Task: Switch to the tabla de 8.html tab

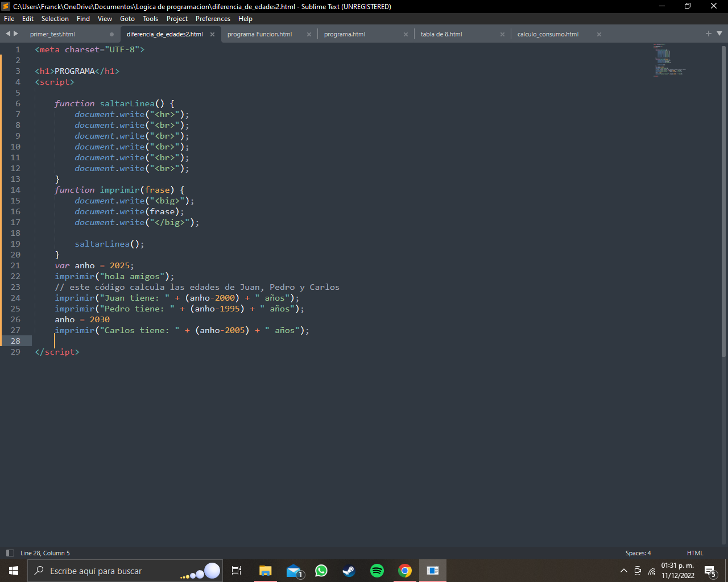Action: click(x=441, y=34)
